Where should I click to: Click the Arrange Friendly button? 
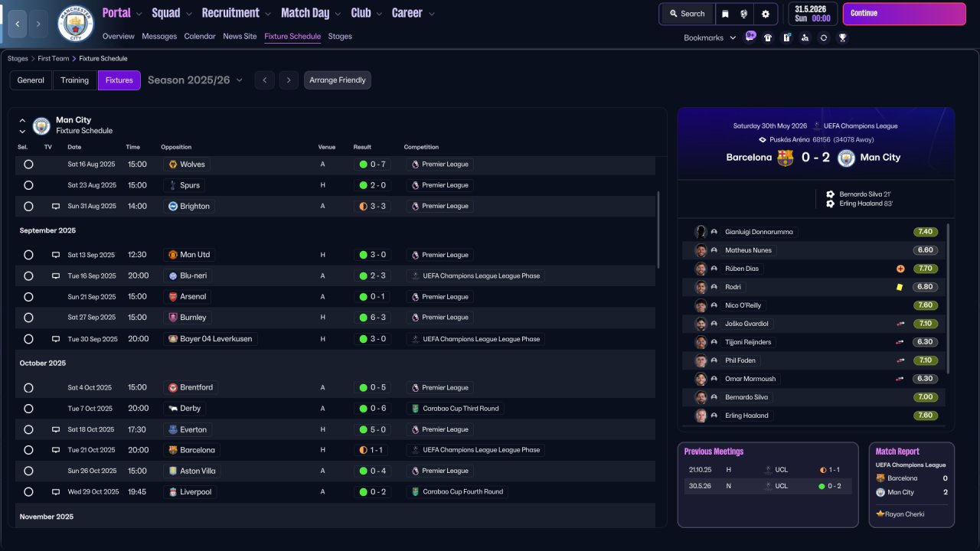[338, 80]
